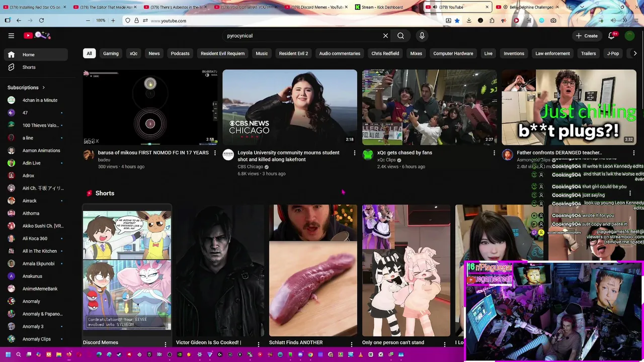The width and height of the screenshot is (644, 362).
Task: Click the search magnifier button
Action: tap(400, 36)
